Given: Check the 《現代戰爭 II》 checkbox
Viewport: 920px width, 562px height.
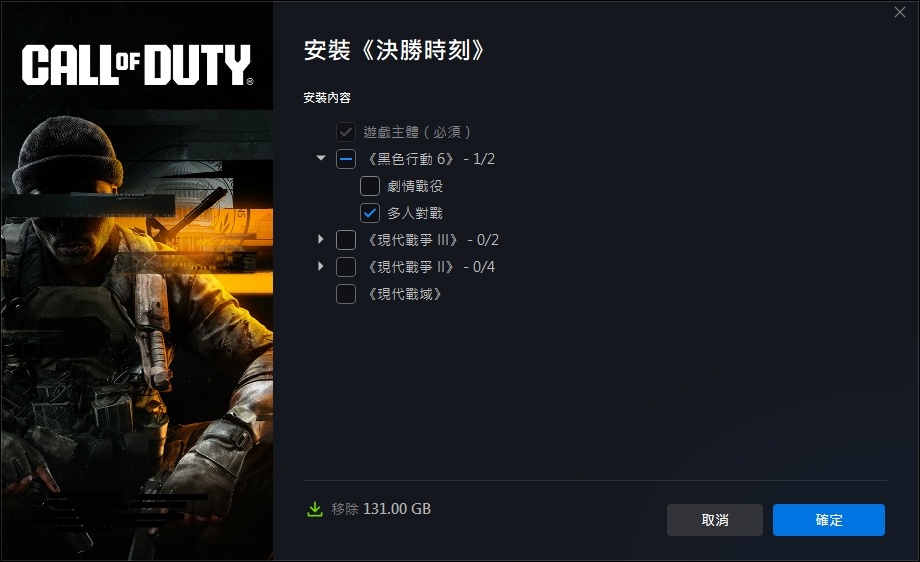Looking at the screenshot, I should point(346,267).
